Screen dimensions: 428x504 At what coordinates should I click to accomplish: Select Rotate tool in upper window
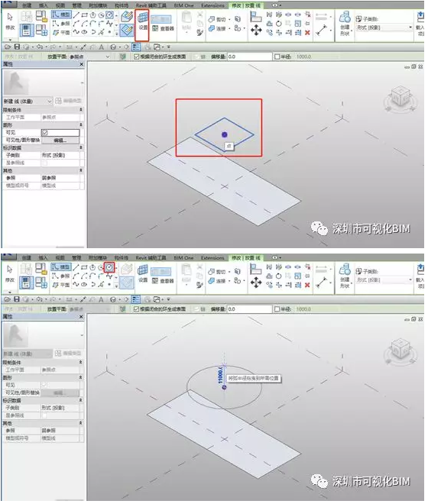(279, 24)
